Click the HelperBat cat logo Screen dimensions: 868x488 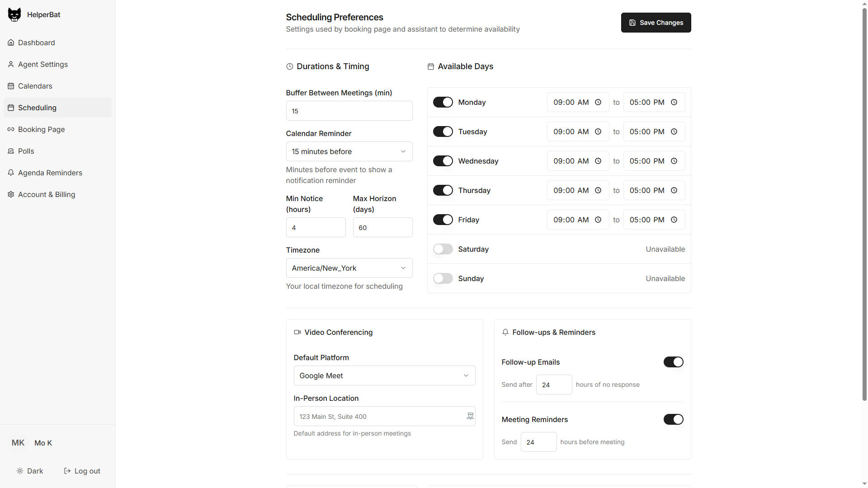pyautogui.click(x=14, y=14)
